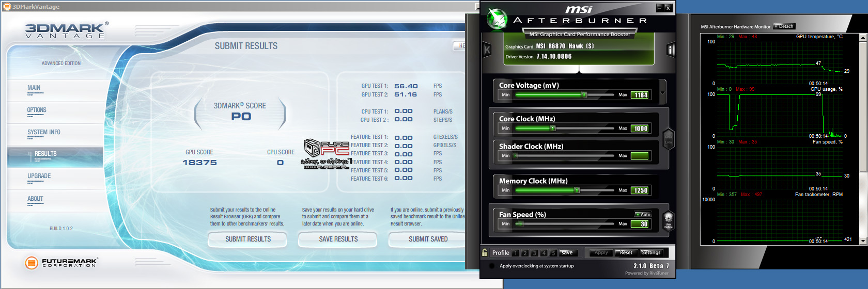This screenshot has width=868, height=289.
Task: Click the Core Voltage slider handle
Action: click(x=584, y=95)
